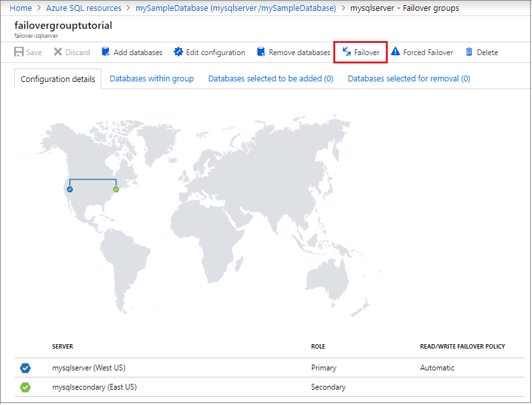The image size is (532, 405).
Task: Open Edit configuration via its gear icon
Action: (x=179, y=52)
